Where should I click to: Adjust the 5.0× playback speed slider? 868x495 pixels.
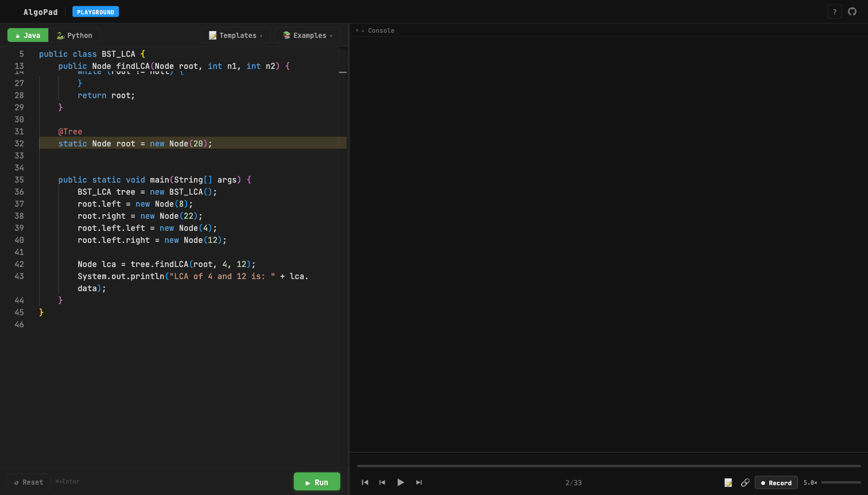click(x=841, y=482)
